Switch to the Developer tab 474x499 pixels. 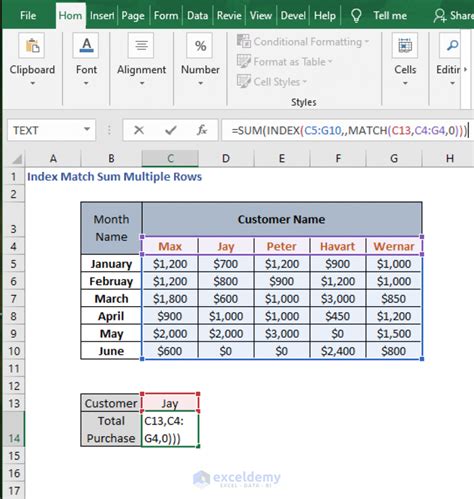coord(293,15)
